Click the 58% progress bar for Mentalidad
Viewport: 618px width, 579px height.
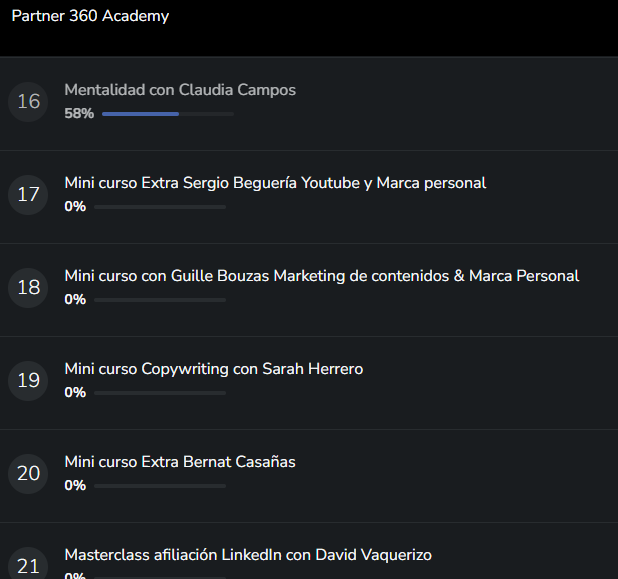point(167,114)
